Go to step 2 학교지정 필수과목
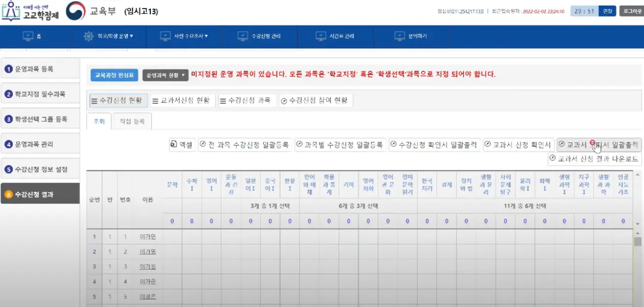The image size is (644, 307). [x=40, y=94]
